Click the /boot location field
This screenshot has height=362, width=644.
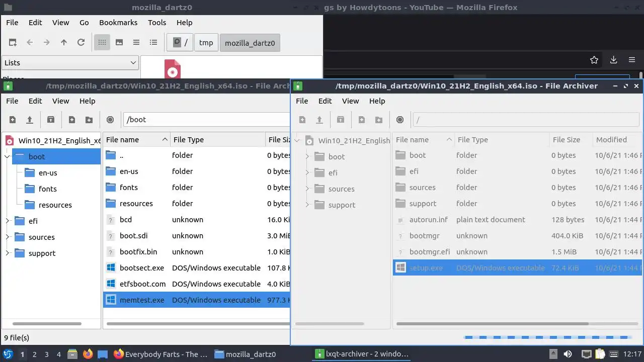[206, 120]
